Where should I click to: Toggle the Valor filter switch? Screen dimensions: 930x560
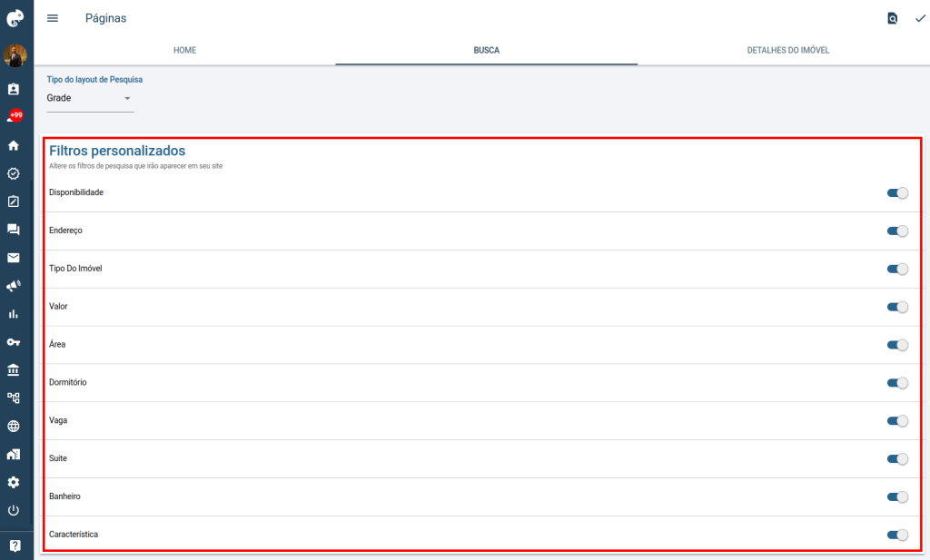pos(897,307)
